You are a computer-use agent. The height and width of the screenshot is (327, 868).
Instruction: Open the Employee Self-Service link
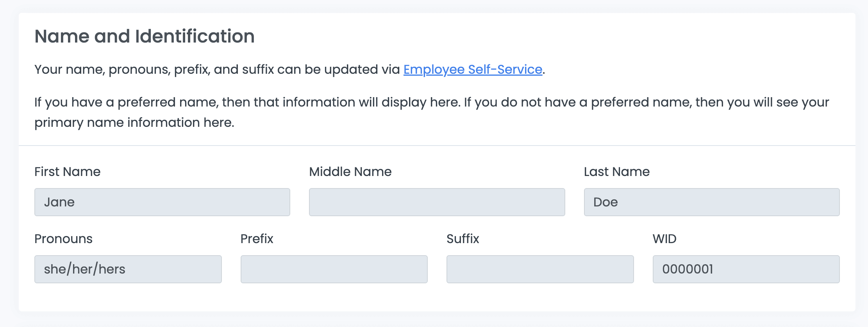pyautogui.click(x=473, y=69)
